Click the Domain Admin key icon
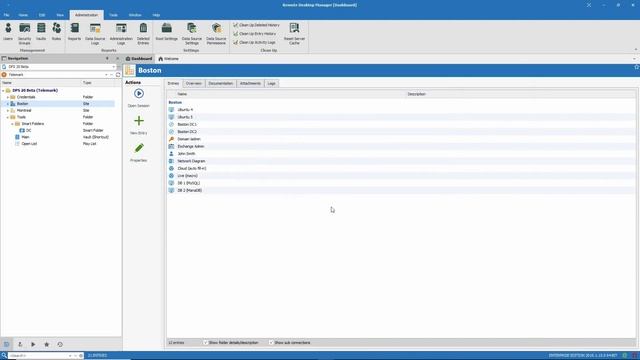The width and height of the screenshot is (640, 360). (x=171, y=139)
